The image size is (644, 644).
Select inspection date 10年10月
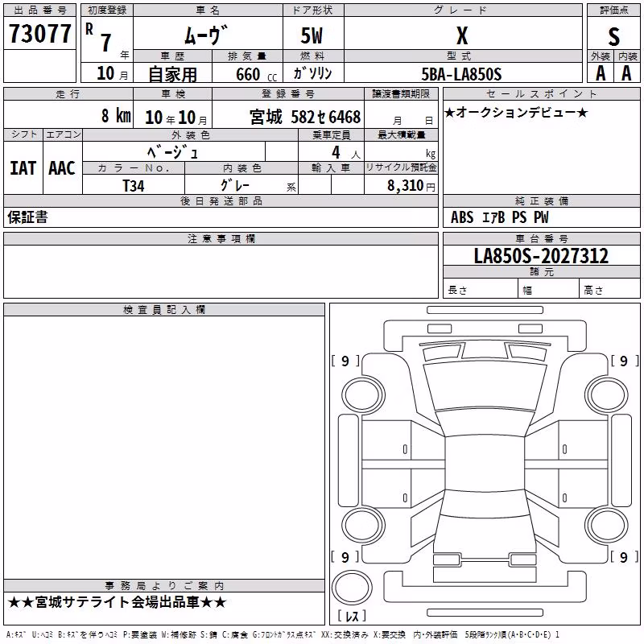pyautogui.click(x=175, y=118)
